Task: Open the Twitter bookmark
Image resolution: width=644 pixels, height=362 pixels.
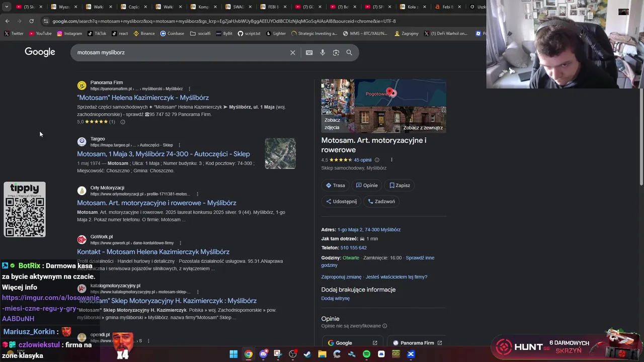Action: click(x=14, y=34)
